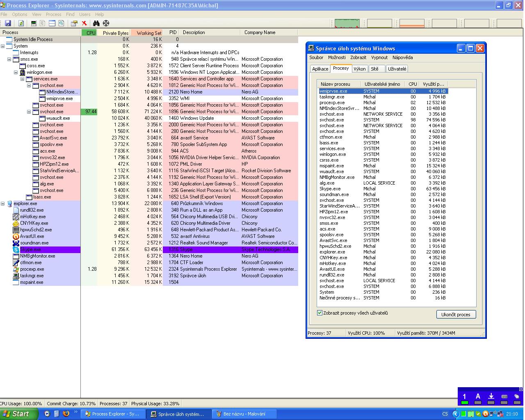Switch to the Uživatelé tab
The image size is (525, 420).
pos(397,69)
